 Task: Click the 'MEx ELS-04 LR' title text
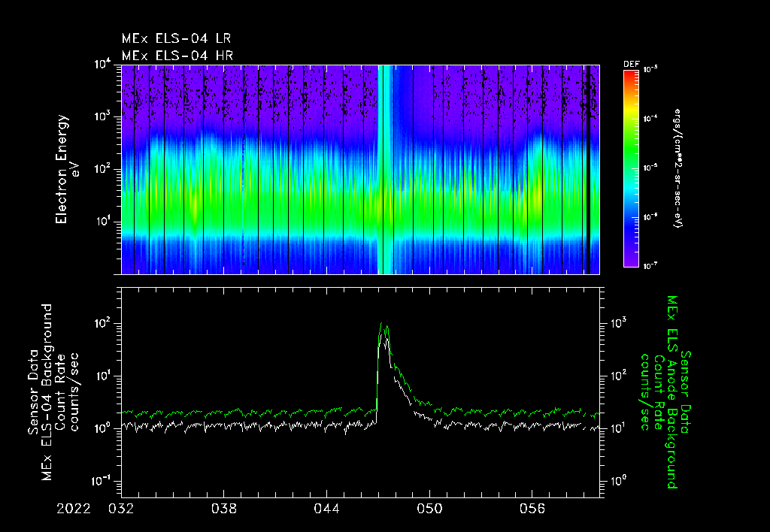point(176,38)
